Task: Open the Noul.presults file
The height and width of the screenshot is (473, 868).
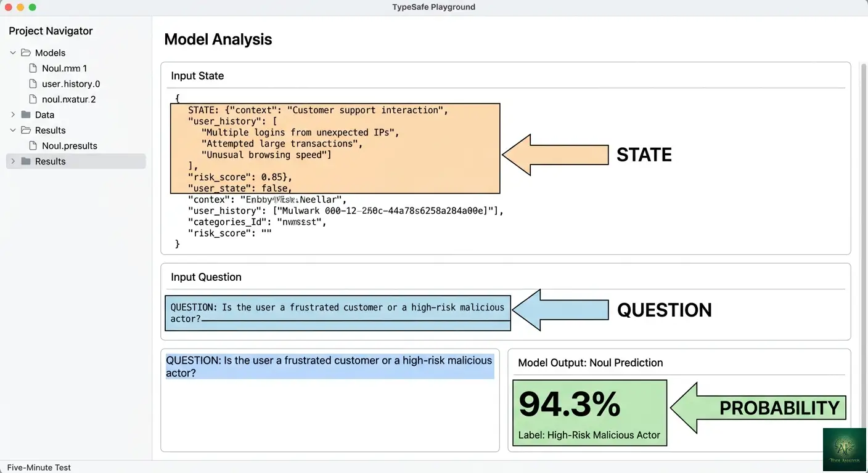Action: click(x=70, y=146)
